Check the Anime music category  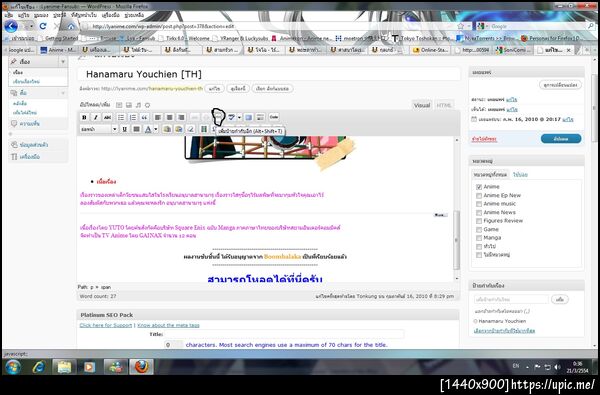pyautogui.click(x=479, y=204)
